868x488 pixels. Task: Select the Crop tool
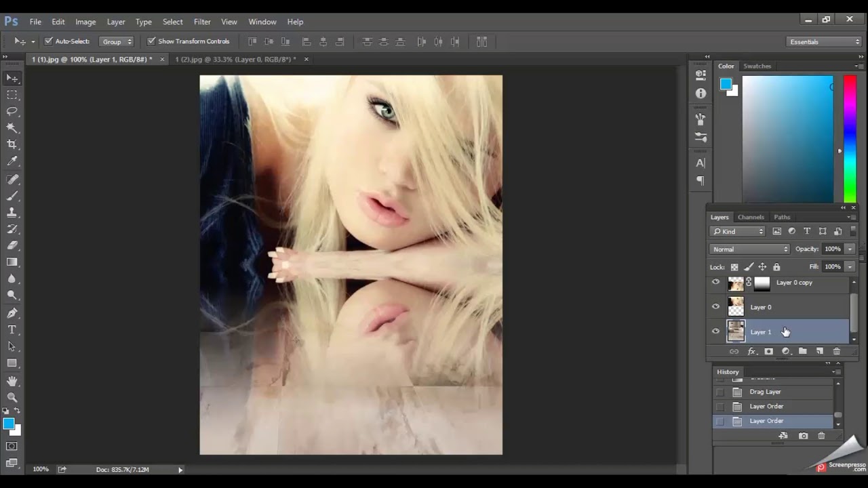click(x=12, y=144)
